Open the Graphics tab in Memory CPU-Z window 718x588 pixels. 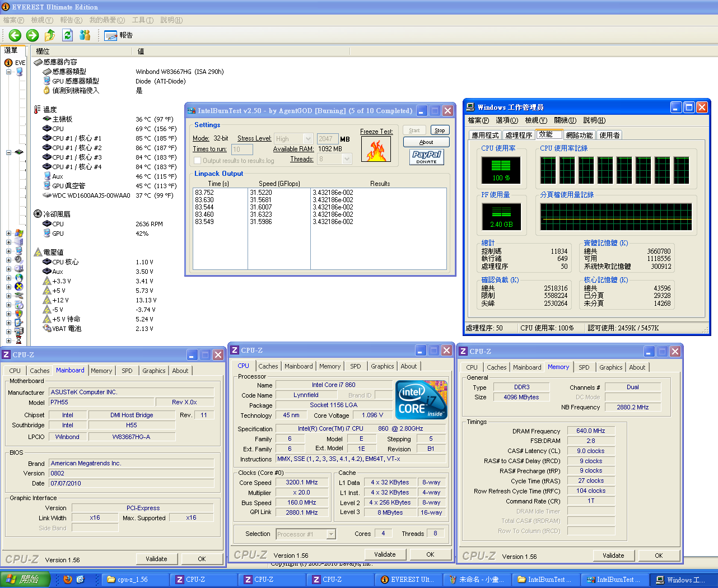click(x=611, y=367)
